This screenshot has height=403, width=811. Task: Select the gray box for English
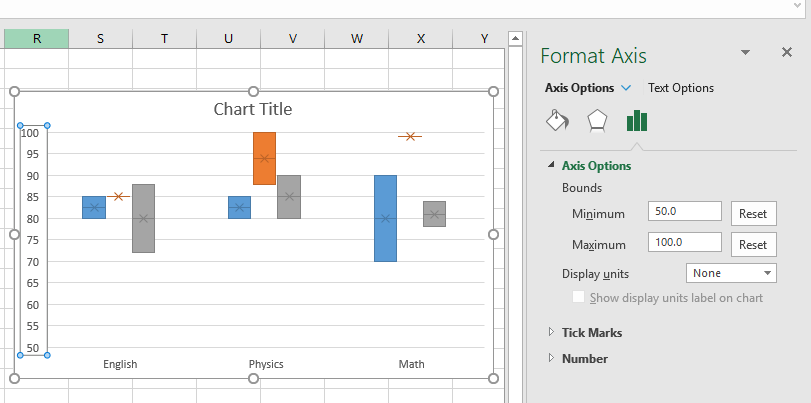click(143, 218)
